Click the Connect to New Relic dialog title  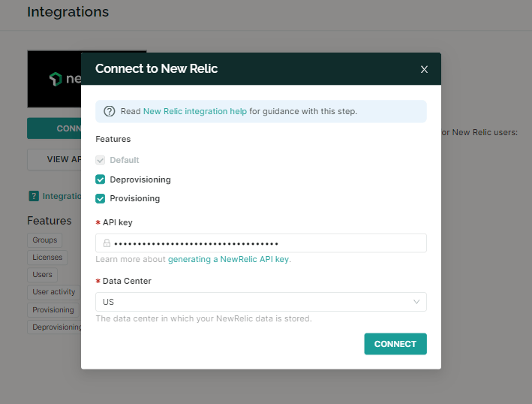tap(156, 68)
